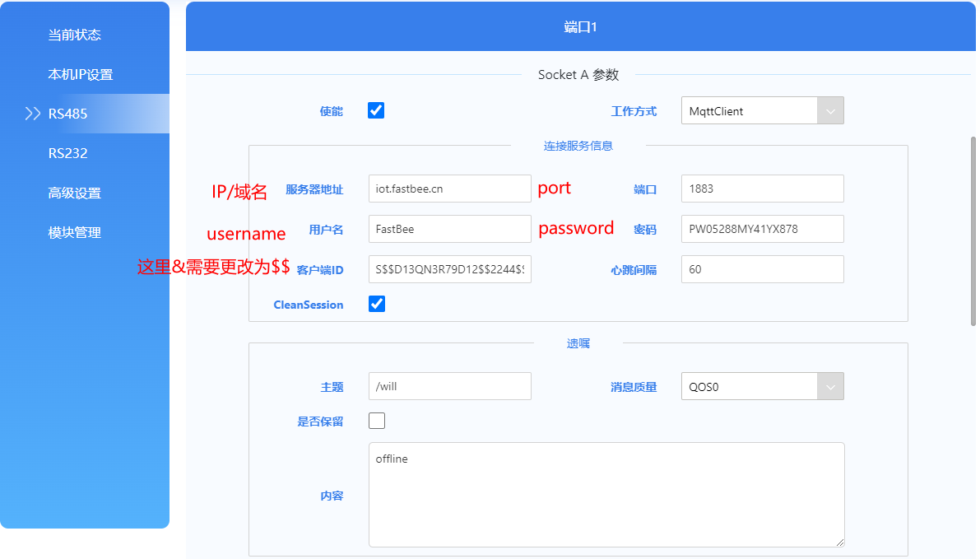The width and height of the screenshot is (980, 559).
Task: Click the 心跳间隔 field showing 60
Action: pyautogui.click(x=762, y=269)
